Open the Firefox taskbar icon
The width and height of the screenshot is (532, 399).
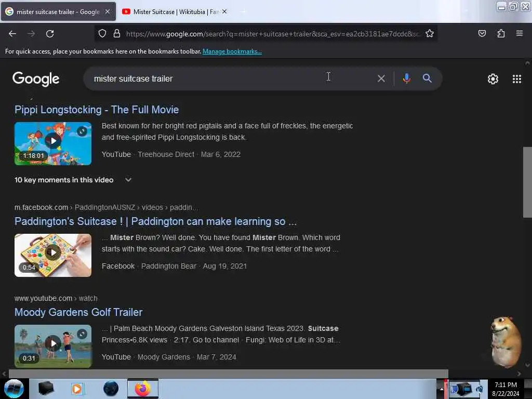[143, 389]
